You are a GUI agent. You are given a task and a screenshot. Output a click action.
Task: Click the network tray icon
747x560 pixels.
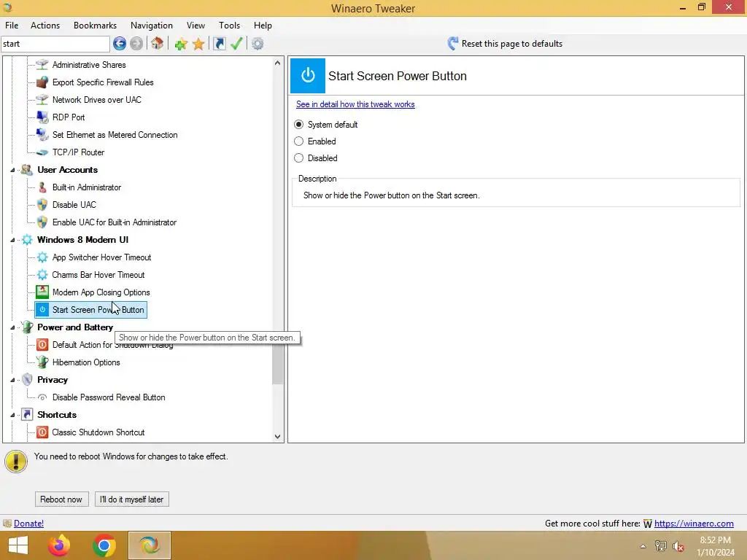click(660, 546)
